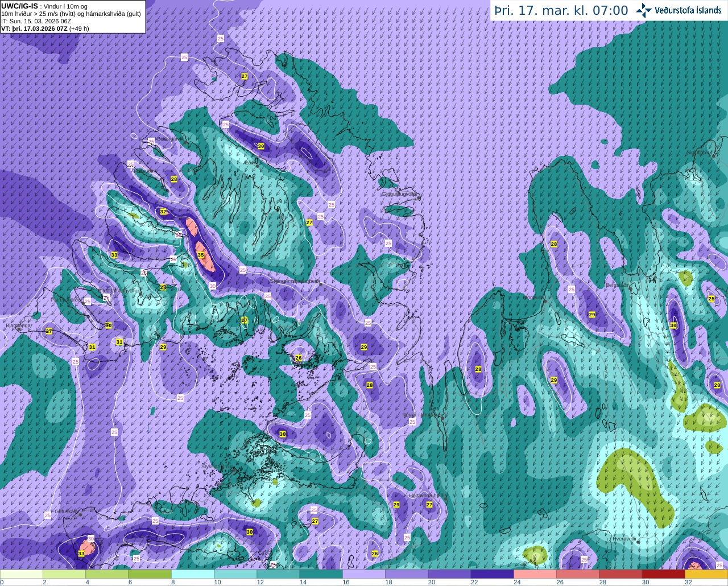Click the 'Þri. 17. mar. kl. 07:00' header
This screenshot has width=728, height=586.
pyautogui.click(x=561, y=10)
